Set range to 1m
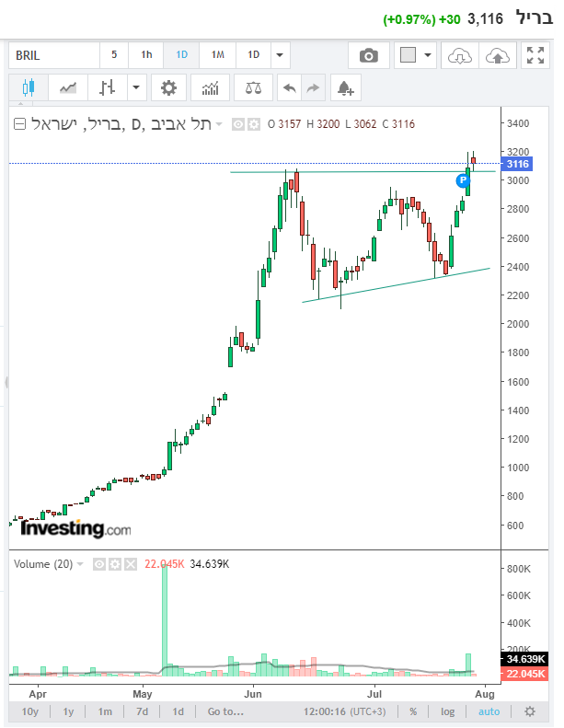The height and width of the screenshot is (728, 564). pos(105,711)
